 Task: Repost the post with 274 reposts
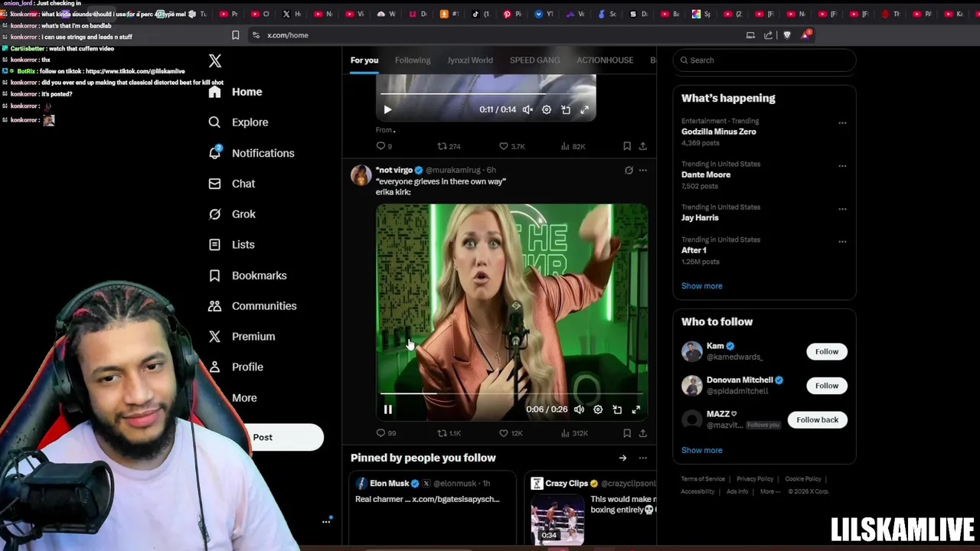tap(449, 146)
